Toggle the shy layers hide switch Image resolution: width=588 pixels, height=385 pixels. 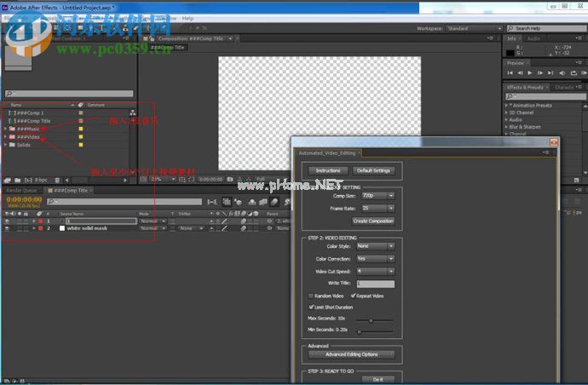point(252,202)
